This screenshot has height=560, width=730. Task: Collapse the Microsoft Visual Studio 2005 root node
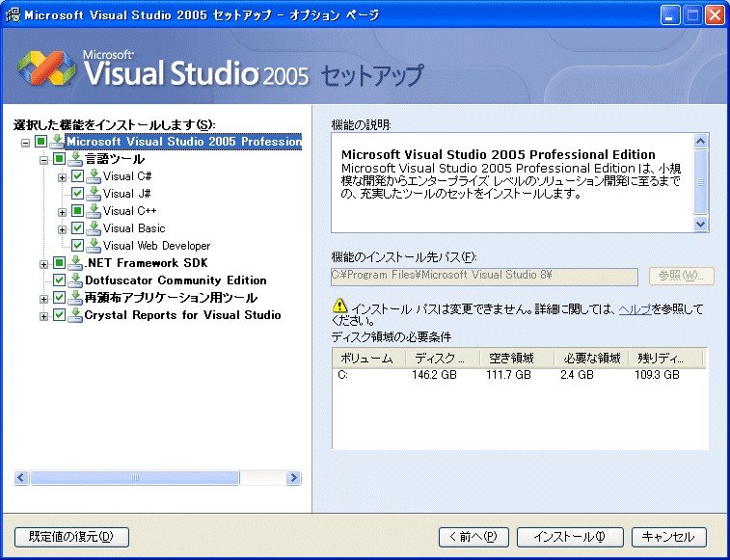[25, 143]
